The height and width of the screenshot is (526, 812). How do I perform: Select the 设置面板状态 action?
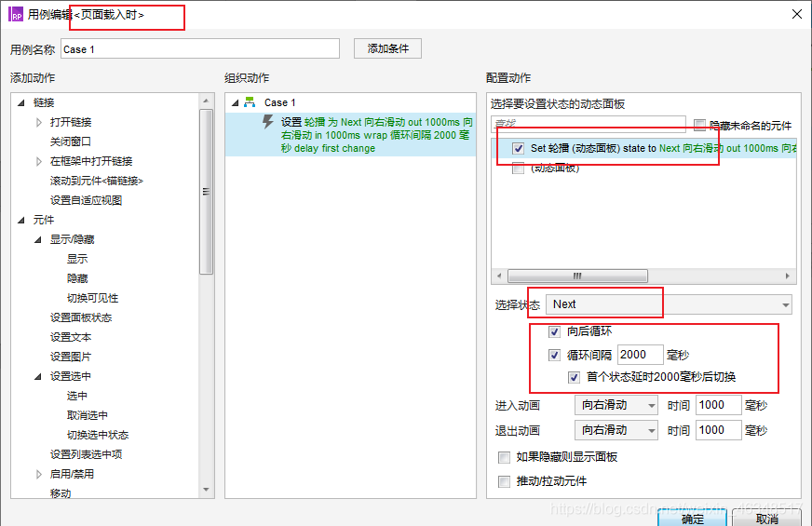click(81, 317)
